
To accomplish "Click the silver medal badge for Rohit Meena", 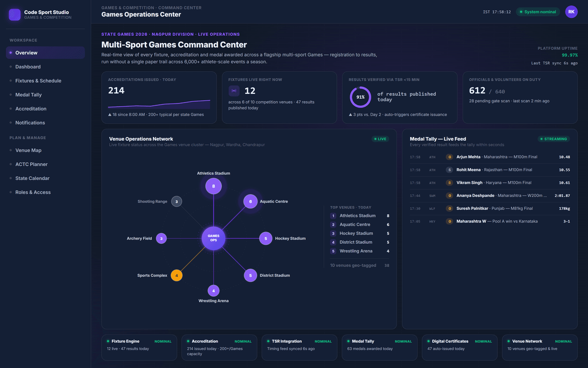I will (x=449, y=170).
